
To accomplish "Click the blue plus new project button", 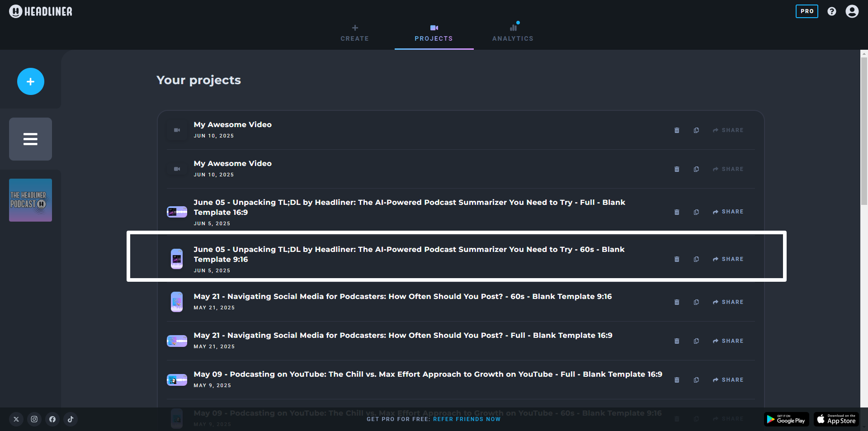I will pos(30,81).
